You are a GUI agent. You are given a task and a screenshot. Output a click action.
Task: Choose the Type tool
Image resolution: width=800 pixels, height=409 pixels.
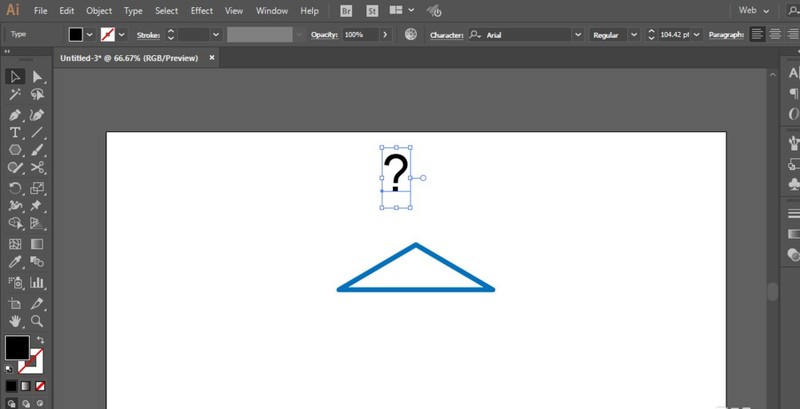point(15,133)
